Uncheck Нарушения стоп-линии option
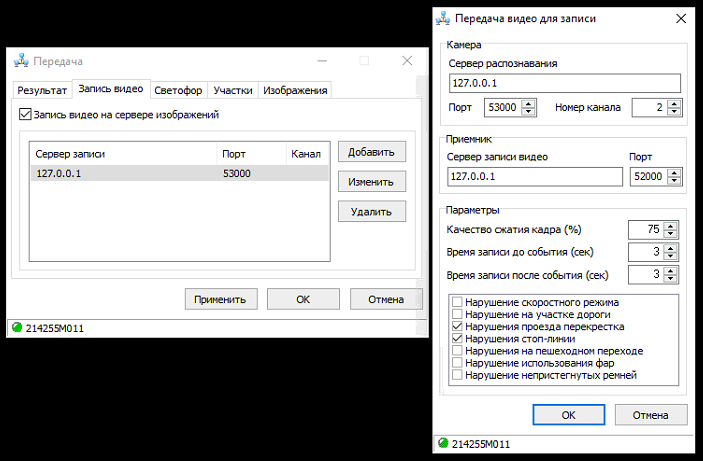This screenshot has width=703, height=461. [x=458, y=339]
